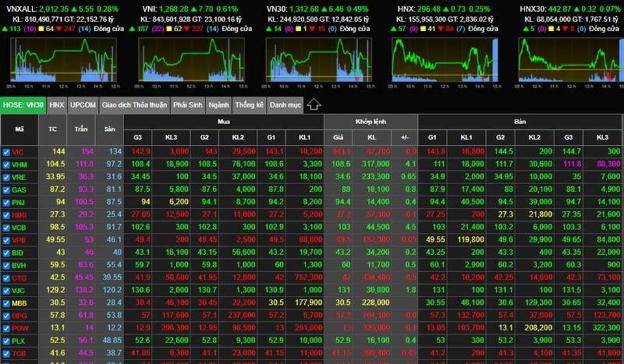Toggle the GAS stock checkbox

[6, 190]
